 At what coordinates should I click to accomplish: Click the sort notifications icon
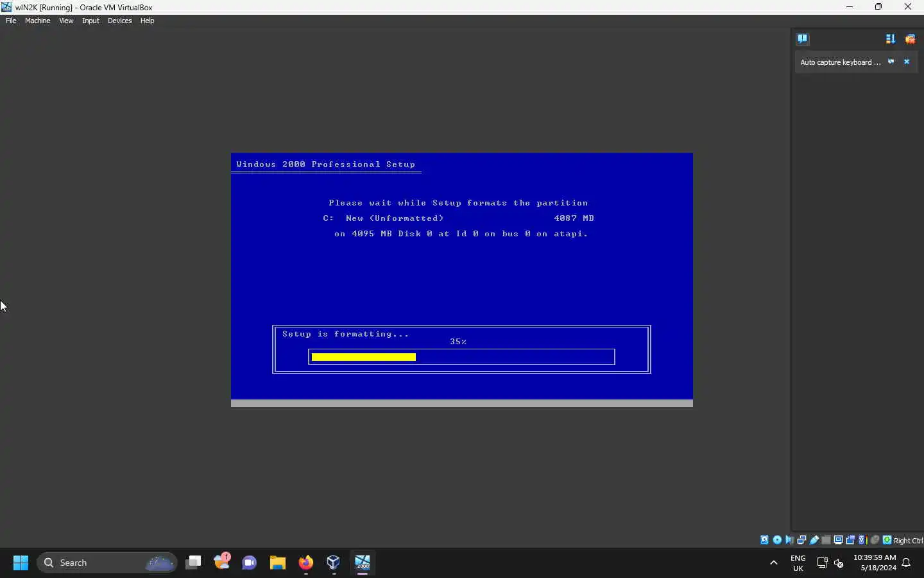tap(890, 39)
